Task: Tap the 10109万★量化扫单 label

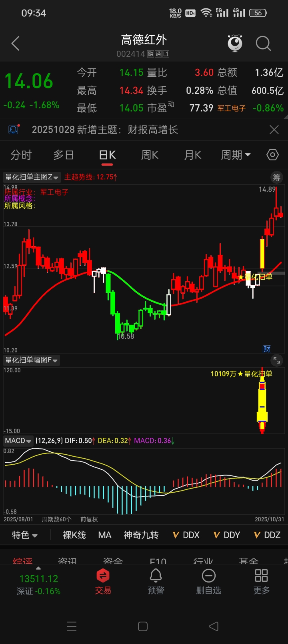Action: (242, 374)
